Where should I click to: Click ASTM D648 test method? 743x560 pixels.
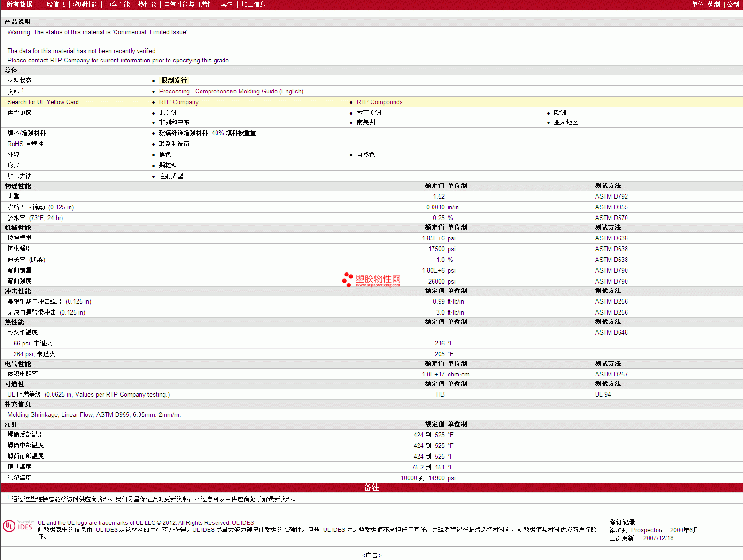pos(611,332)
